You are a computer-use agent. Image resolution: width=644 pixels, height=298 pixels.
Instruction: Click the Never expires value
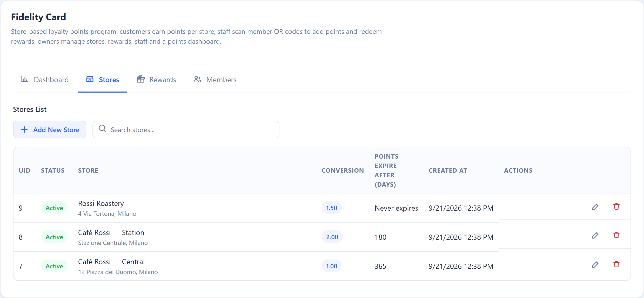tap(396, 208)
